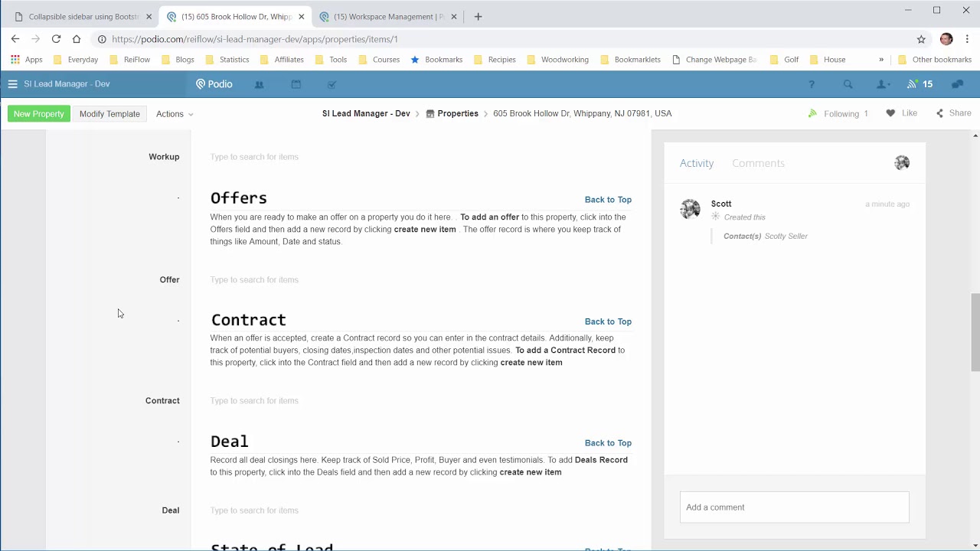Go to the Chrome home page button
The image size is (980, 551).
pos(77,39)
